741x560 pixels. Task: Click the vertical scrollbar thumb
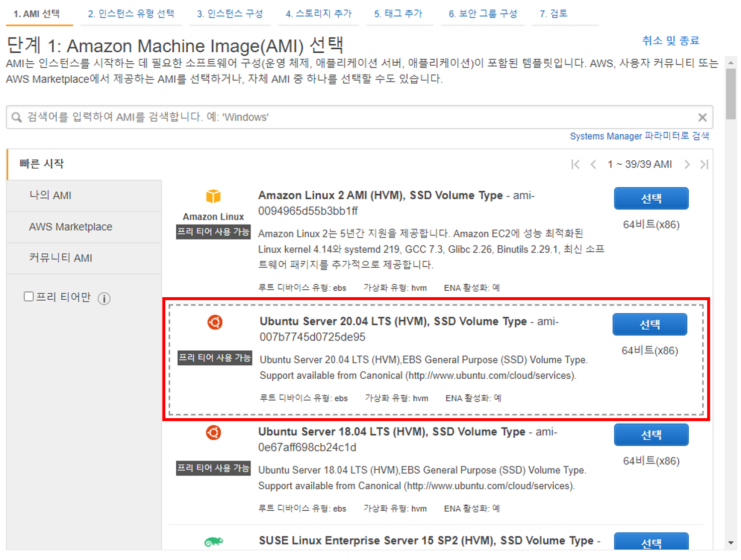pyautogui.click(x=731, y=94)
